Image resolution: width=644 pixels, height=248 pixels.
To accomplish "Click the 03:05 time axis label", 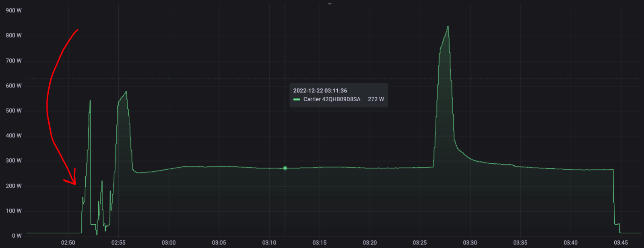I will point(219,243).
